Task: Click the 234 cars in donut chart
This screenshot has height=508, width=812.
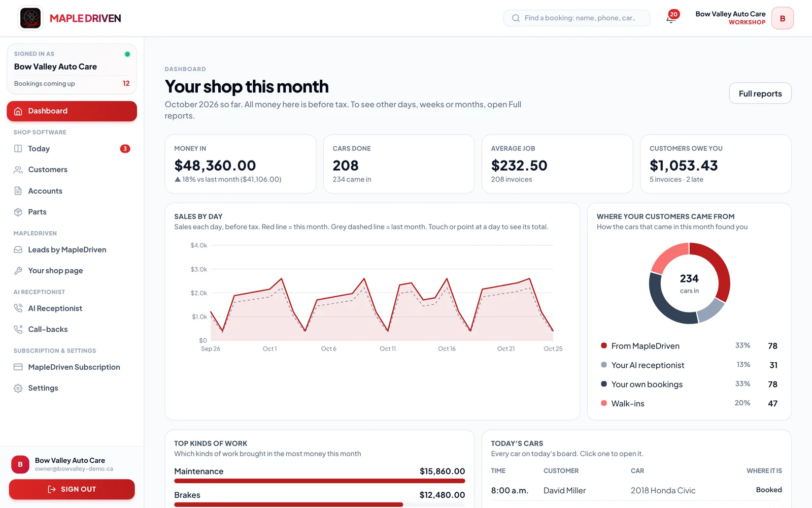Action: tap(689, 283)
